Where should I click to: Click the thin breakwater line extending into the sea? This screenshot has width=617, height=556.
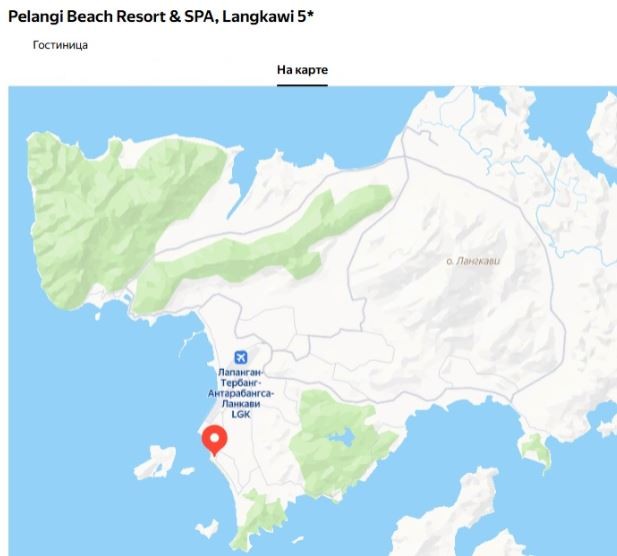tap(188, 343)
